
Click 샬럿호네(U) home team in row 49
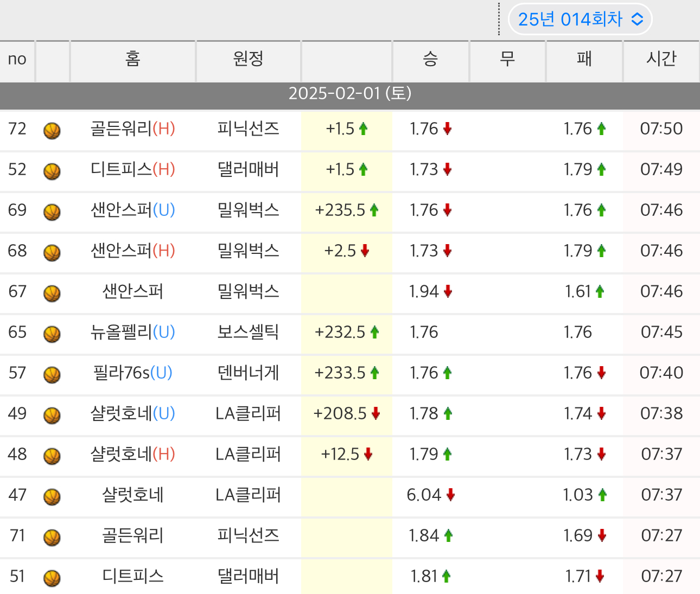click(x=133, y=414)
